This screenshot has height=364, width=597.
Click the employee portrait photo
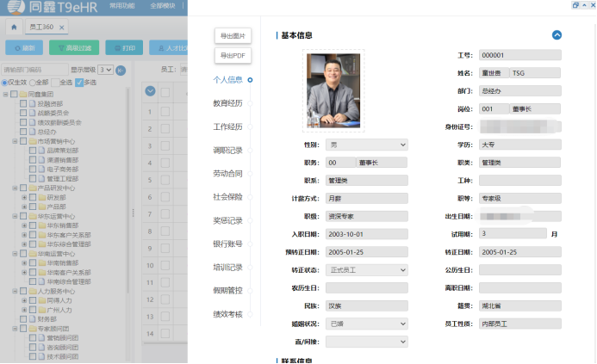(x=333, y=90)
